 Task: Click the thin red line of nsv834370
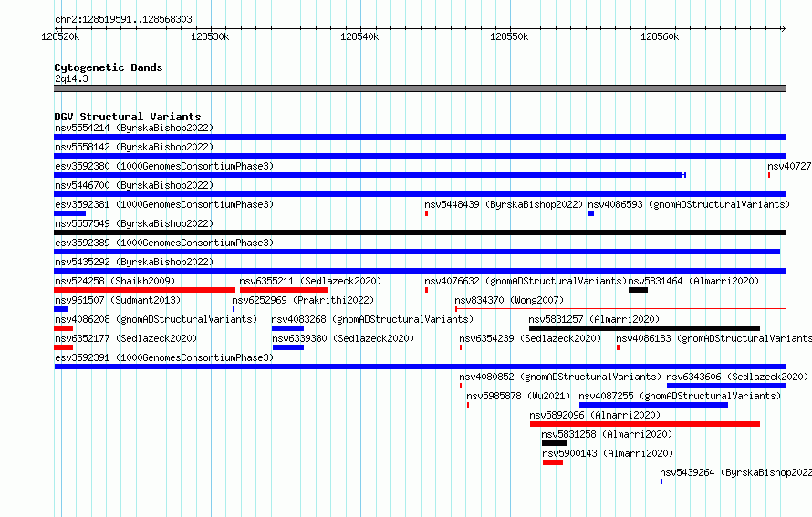click(621, 309)
